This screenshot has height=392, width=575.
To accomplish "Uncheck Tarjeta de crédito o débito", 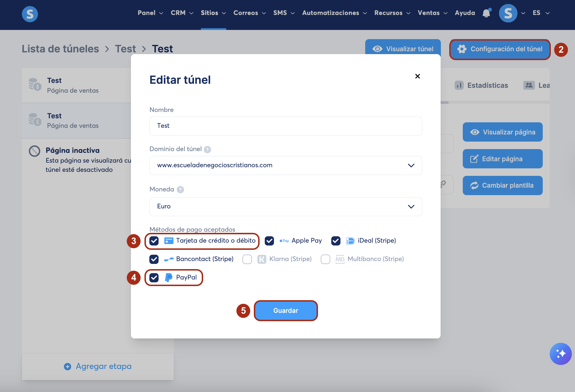I will click(x=154, y=241).
